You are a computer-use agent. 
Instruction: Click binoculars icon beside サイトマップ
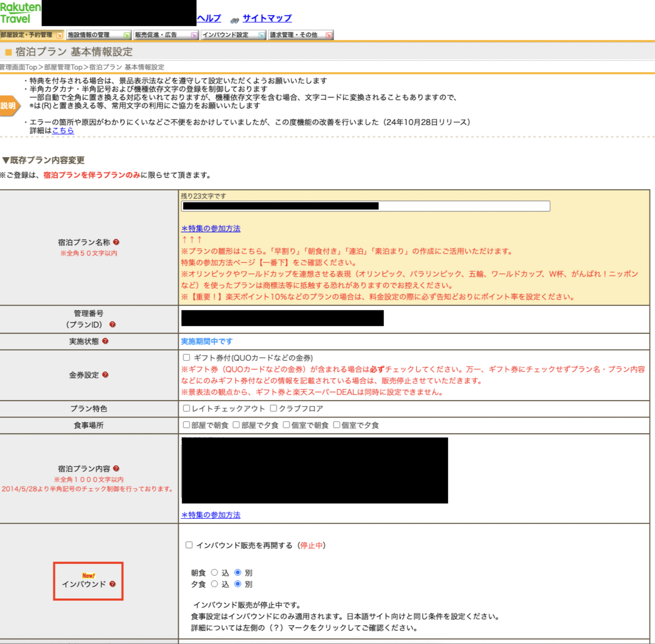click(x=234, y=20)
